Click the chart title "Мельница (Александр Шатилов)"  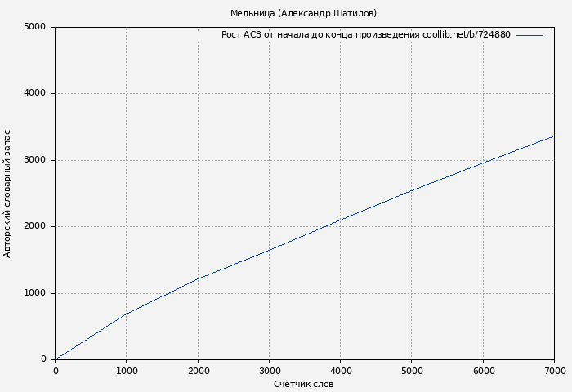tap(303, 13)
